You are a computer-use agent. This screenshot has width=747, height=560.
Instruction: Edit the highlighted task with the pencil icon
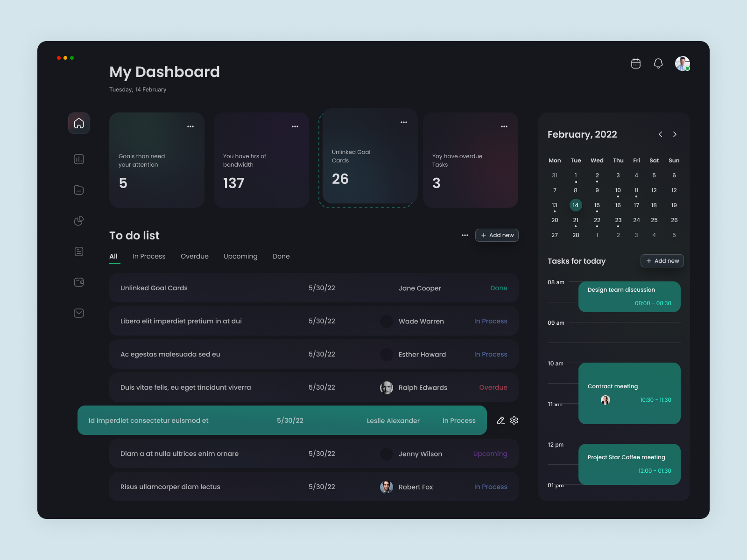[500, 420]
